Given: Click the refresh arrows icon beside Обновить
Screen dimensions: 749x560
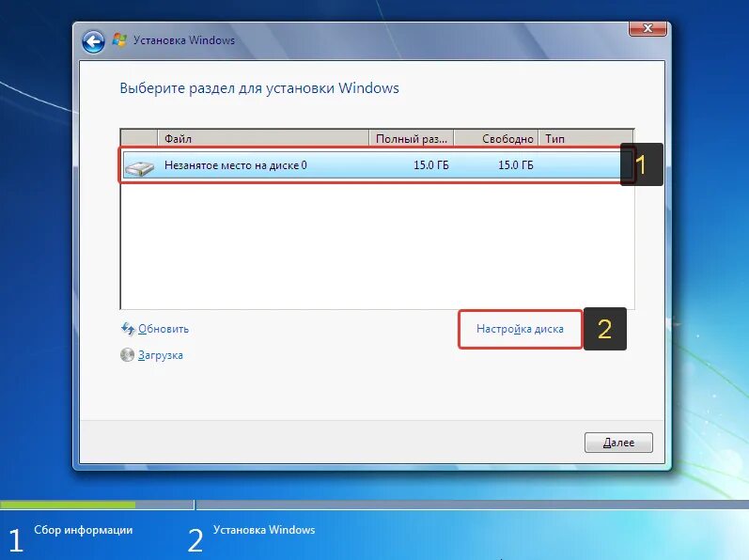Looking at the screenshot, I should pyautogui.click(x=128, y=329).
